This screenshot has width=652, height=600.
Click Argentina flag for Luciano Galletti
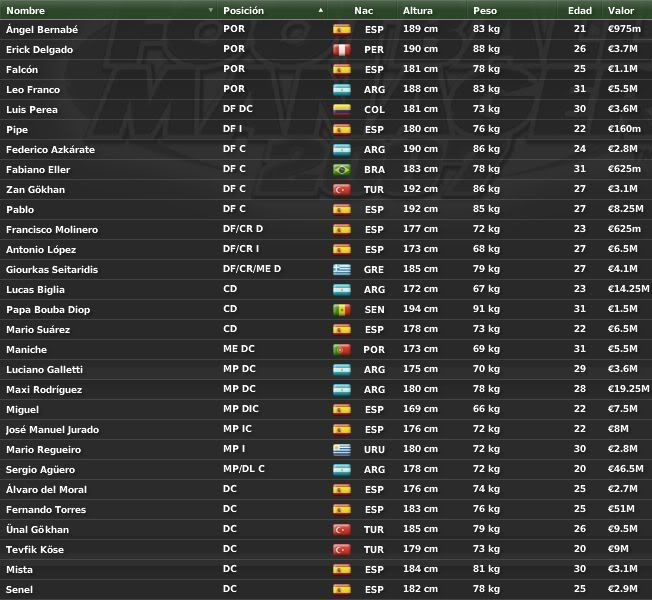[342, 369]
